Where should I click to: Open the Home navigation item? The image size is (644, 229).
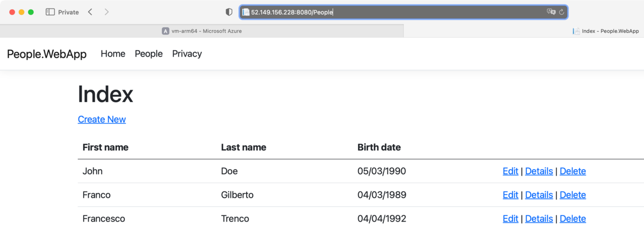pyautogui.click(x=113, y=54)
